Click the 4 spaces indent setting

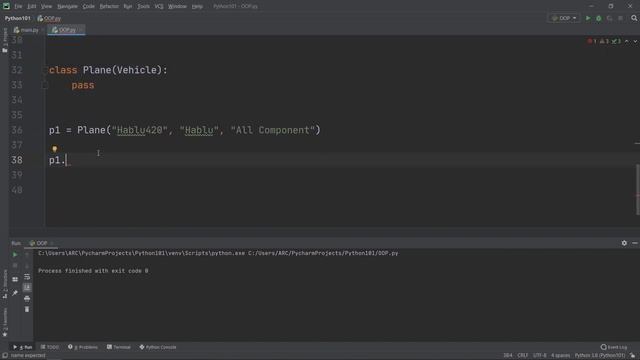[560, 356]
